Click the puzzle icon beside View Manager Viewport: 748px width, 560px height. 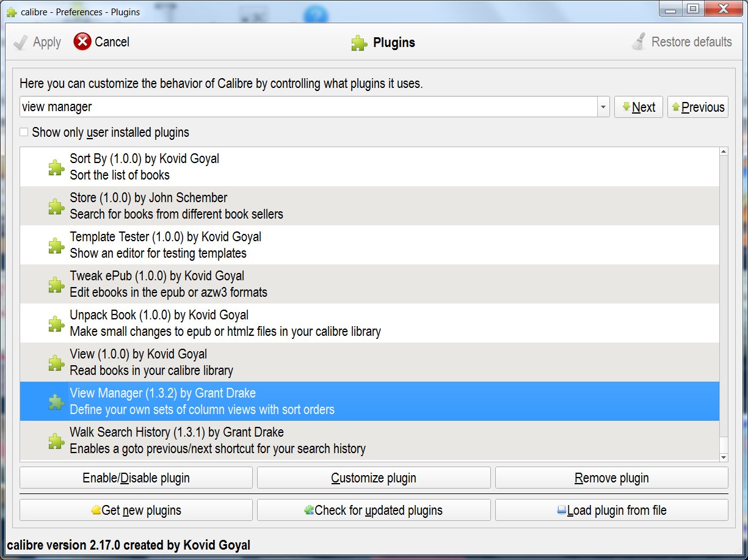click(57, 402)
